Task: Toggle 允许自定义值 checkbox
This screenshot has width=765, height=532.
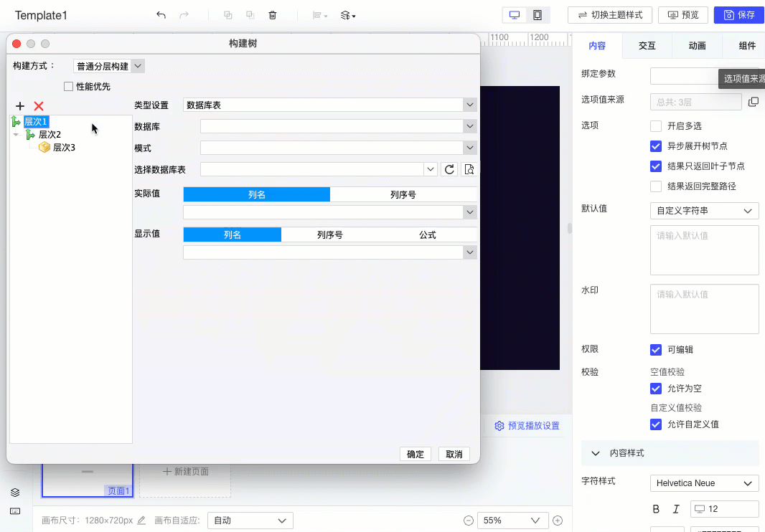Action: (x=656, y=424)
